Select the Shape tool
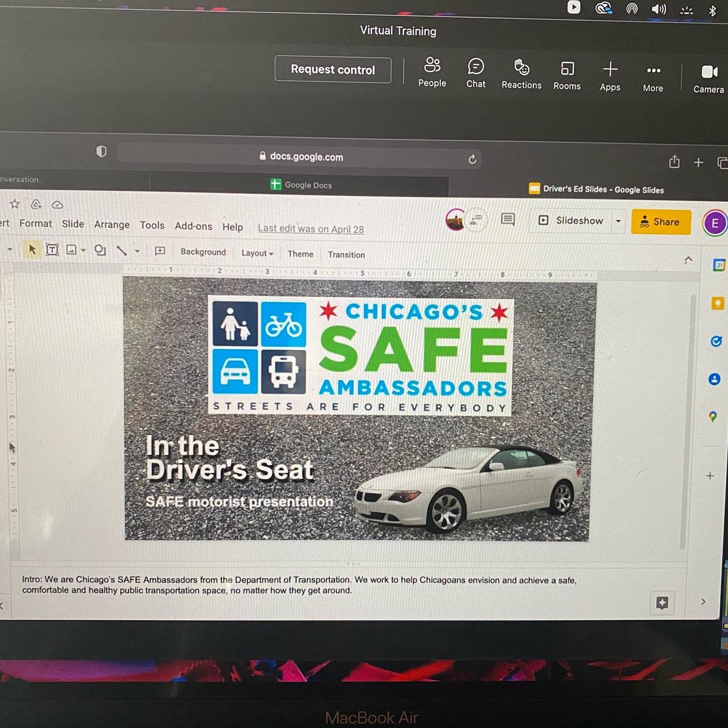The width and height of the screenshot is (728, 728). [x=100, y=250]
